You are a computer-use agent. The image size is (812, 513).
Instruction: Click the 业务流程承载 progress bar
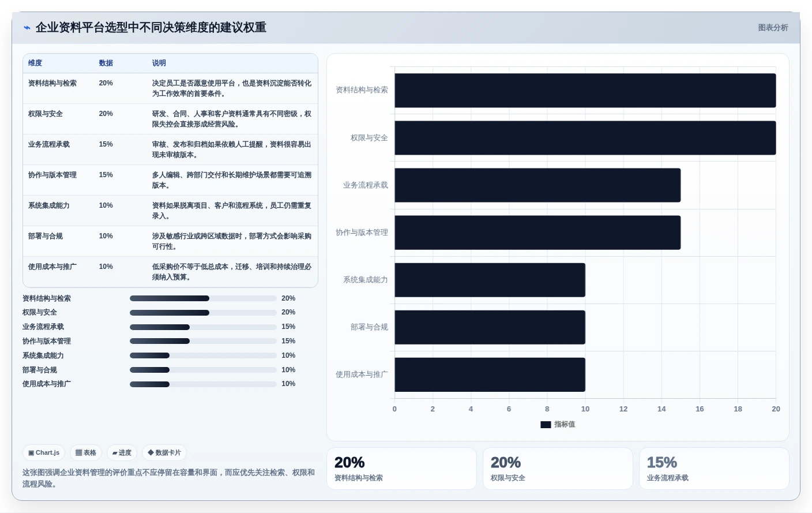click(203, 327)
